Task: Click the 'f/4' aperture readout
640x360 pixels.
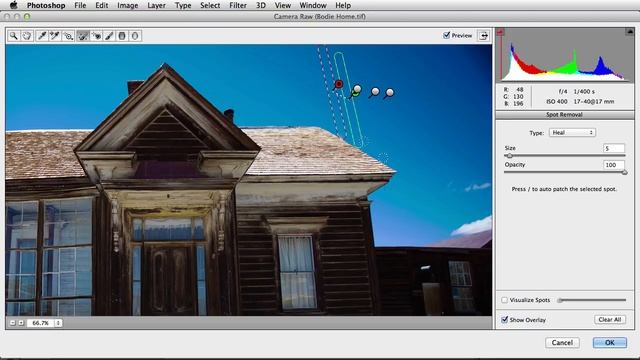Action: point(563,91)
